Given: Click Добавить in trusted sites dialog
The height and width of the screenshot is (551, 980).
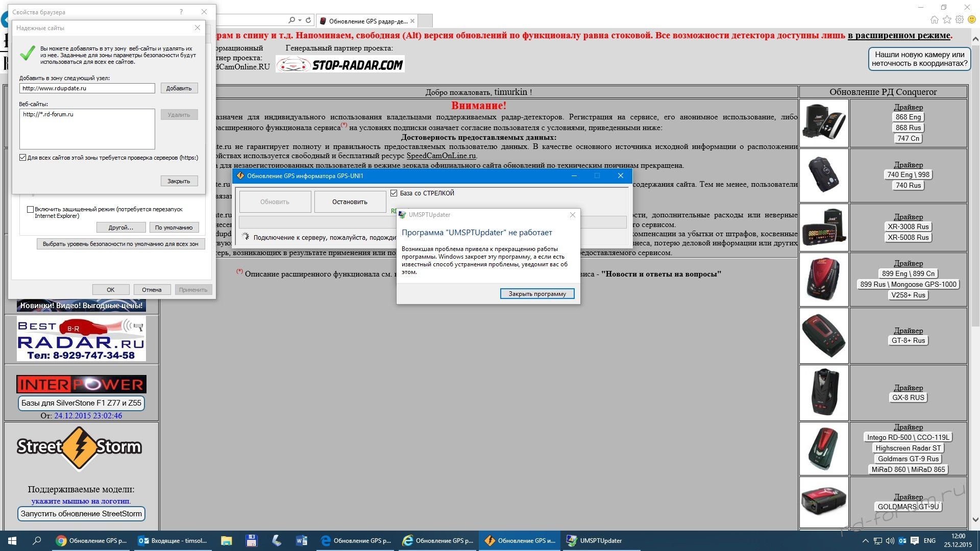Looking at the screenshot, I should point(179,88).
